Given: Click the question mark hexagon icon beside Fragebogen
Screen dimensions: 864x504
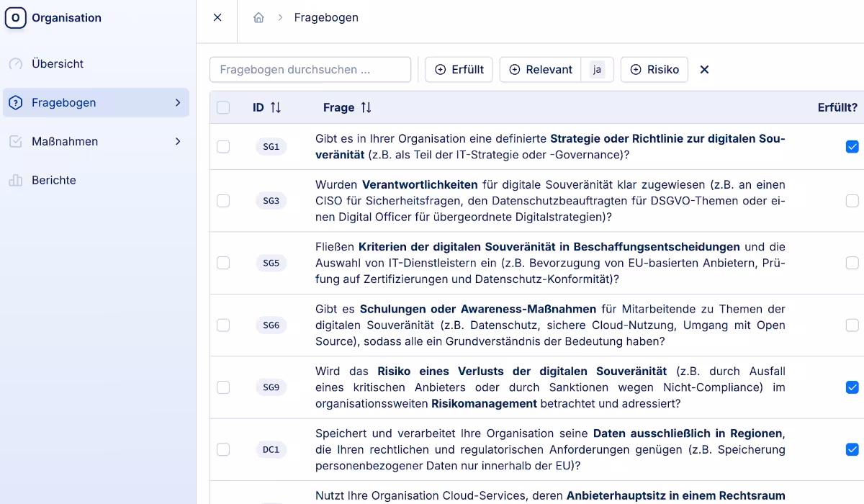Looking at the screenshot, I should point(16,102).
